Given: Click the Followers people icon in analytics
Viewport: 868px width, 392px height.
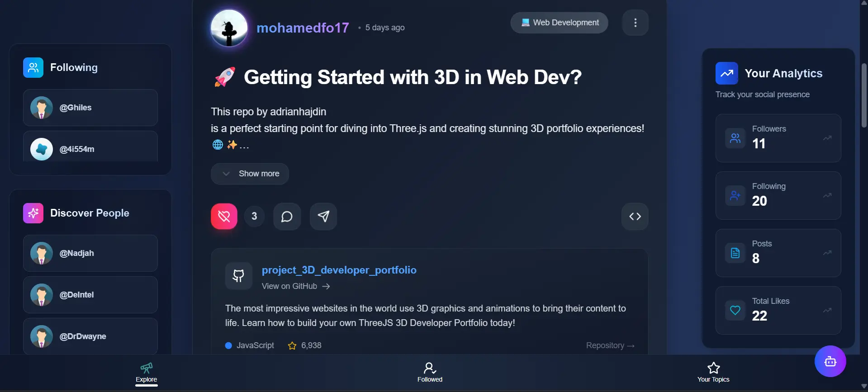Looking at the screenshot, I should coord(735,138).
